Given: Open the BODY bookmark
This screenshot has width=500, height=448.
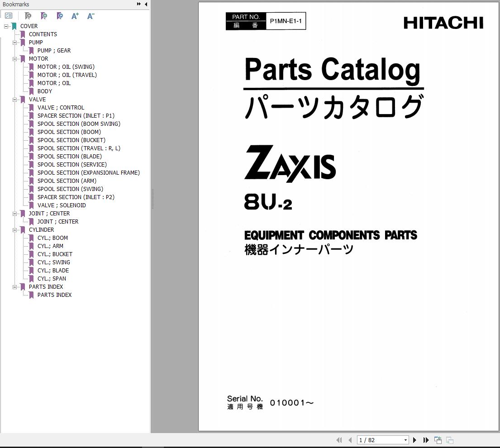Looking at the screenshot, I should coord(45,91).
